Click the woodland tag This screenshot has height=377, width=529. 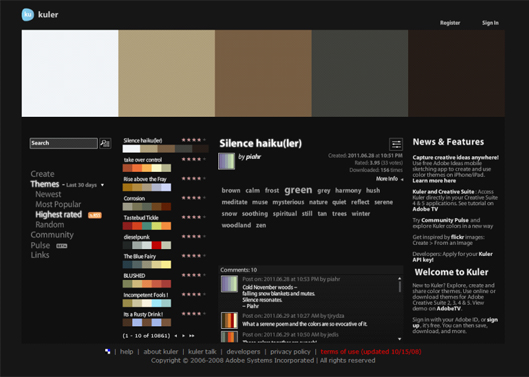click(236, 225)
